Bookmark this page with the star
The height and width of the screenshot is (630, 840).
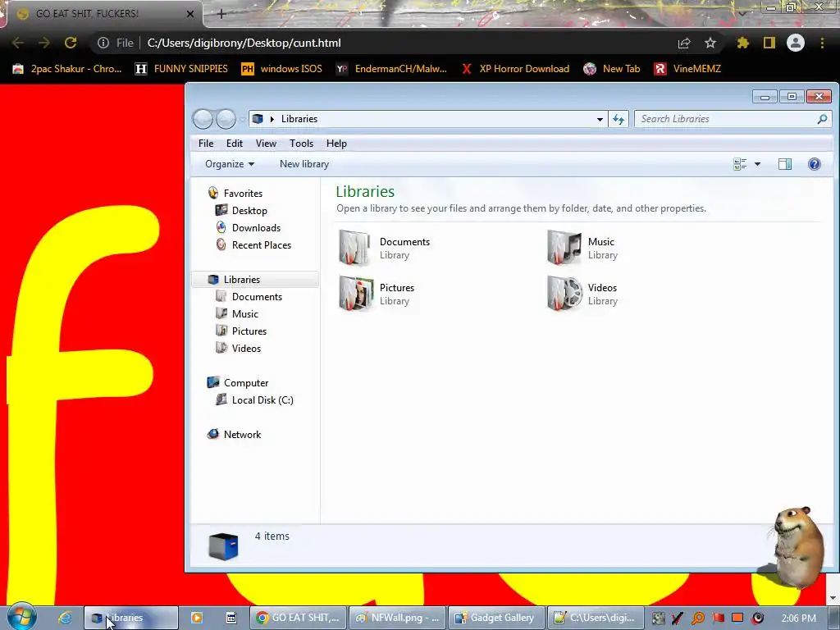tap(710, 43)
